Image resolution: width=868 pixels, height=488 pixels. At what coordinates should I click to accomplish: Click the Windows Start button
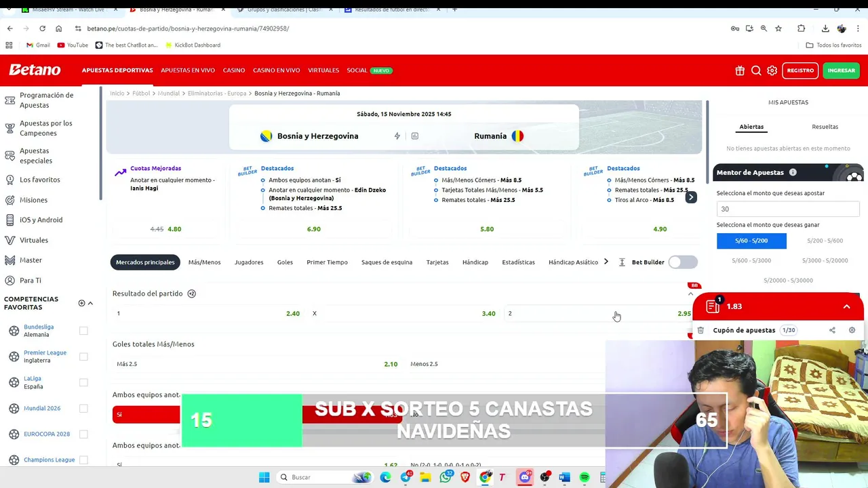pos(264,477)
